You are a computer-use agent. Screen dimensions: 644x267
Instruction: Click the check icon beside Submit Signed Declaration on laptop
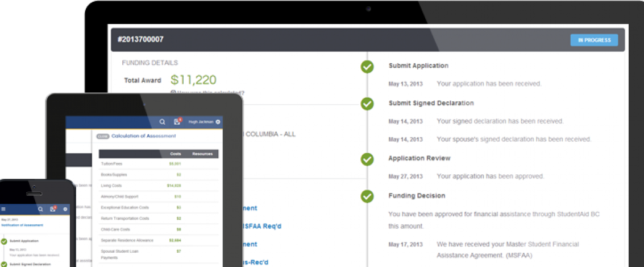367,104
